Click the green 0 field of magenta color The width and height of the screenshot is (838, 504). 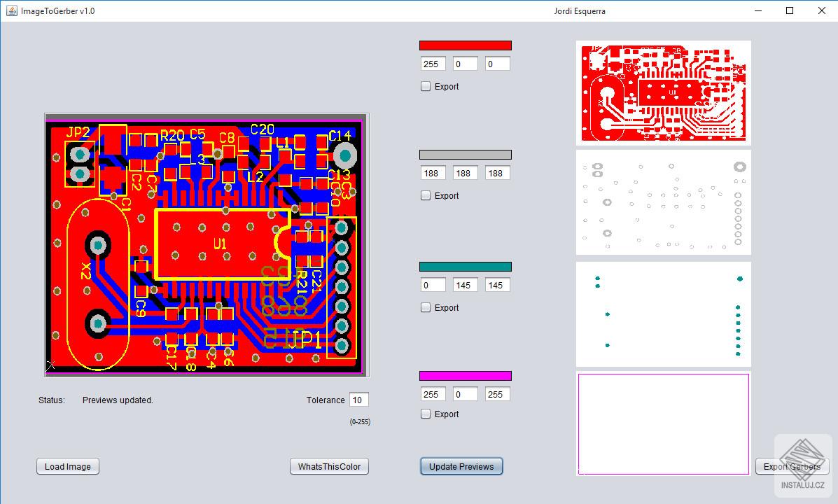tap(466, 394)
